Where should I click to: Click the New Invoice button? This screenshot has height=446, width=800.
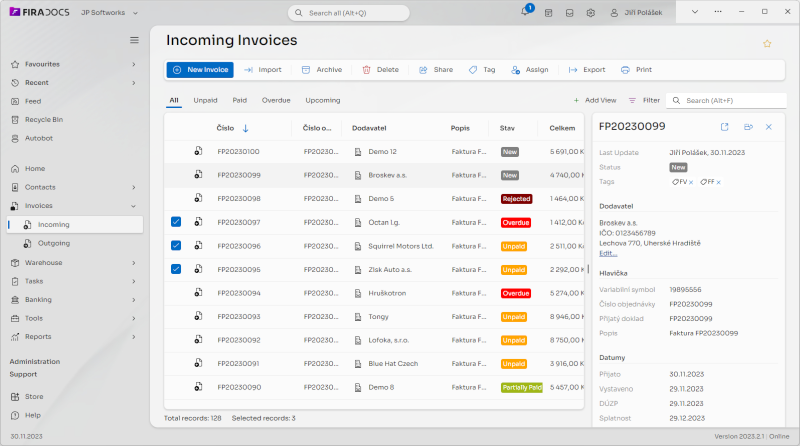point(200,70)
